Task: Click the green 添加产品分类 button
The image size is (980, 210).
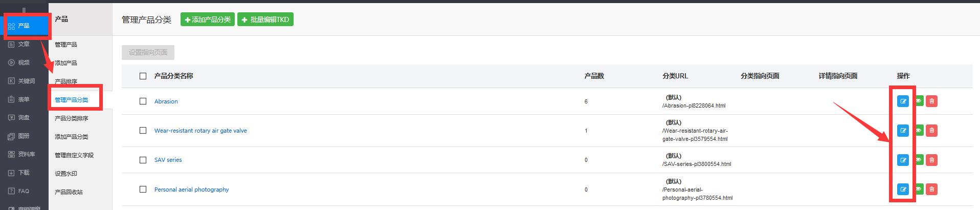Action: 208,20
